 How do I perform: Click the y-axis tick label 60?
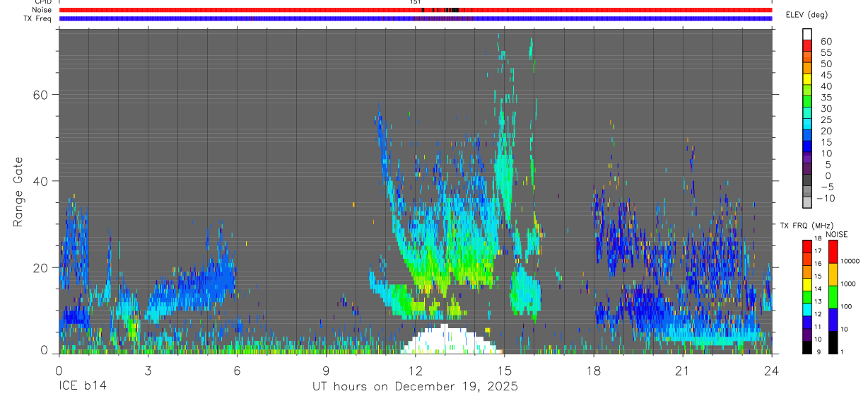41,94
